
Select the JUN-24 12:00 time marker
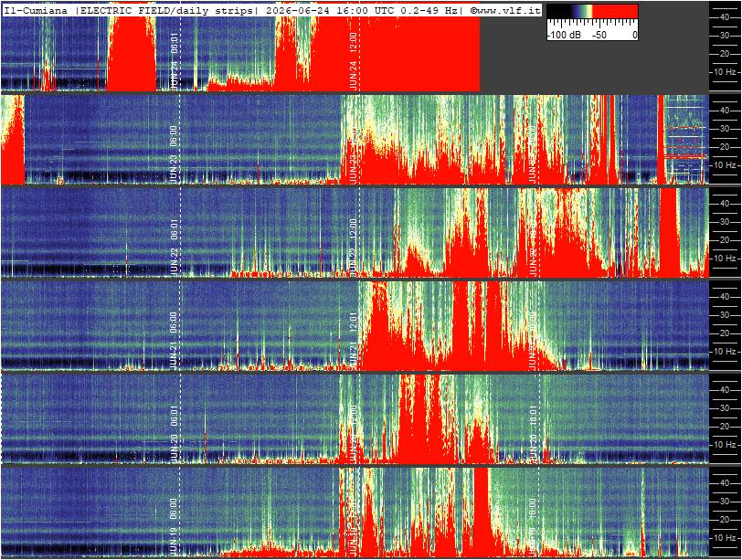354,60
